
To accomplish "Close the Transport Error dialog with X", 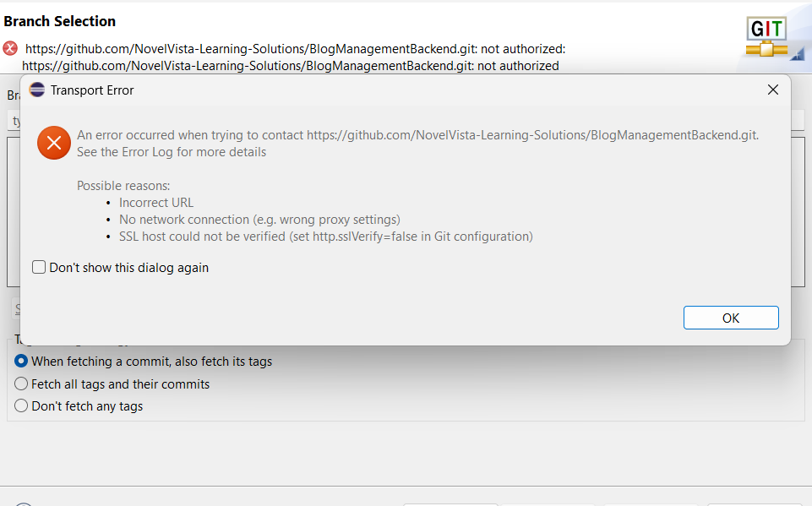I will click(772, 90).
